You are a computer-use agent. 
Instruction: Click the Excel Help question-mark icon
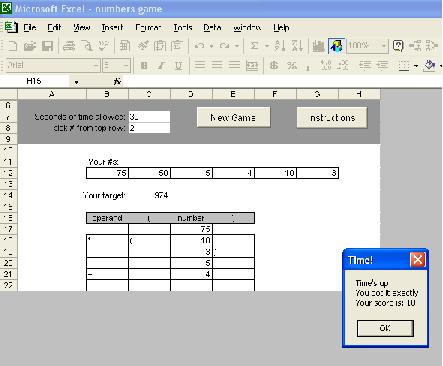tap(398, 46)
